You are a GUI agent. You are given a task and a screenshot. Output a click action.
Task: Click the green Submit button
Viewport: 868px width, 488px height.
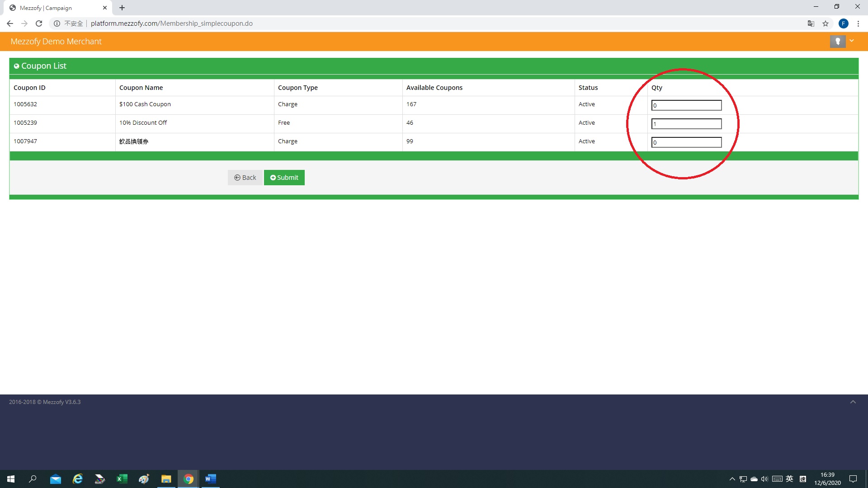point(284,178)
